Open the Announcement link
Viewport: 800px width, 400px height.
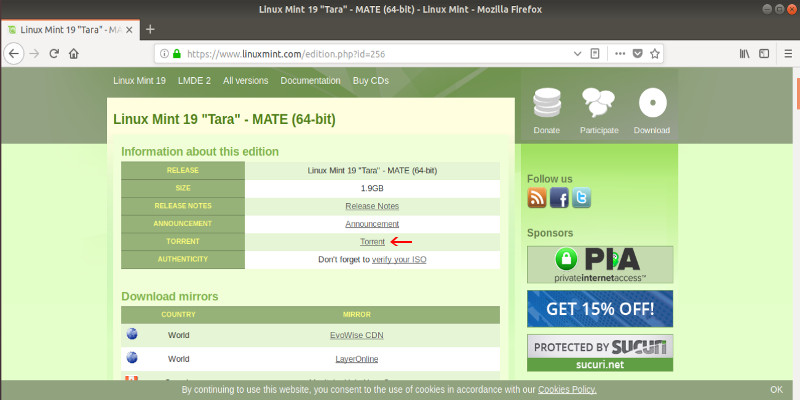click(372, 224)
